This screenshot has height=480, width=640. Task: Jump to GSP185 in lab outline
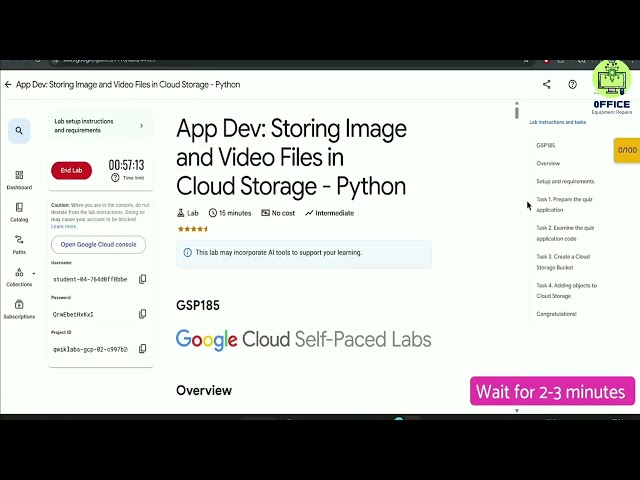(546, 145)
